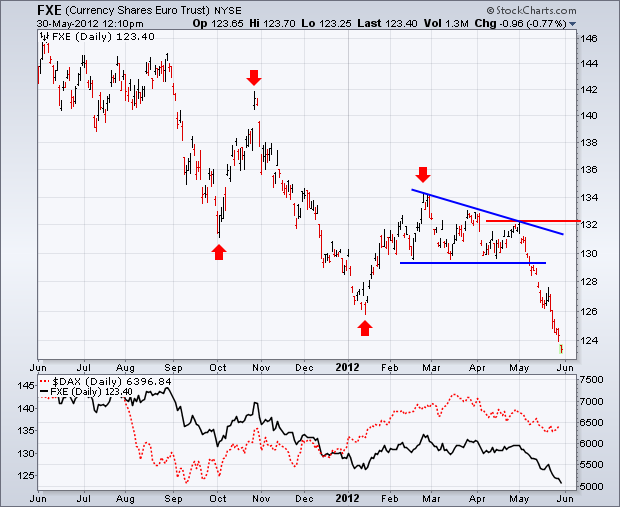Open the blue dropdown triangle beside Chg value
The image size is (620, 507).
[572, 24]
